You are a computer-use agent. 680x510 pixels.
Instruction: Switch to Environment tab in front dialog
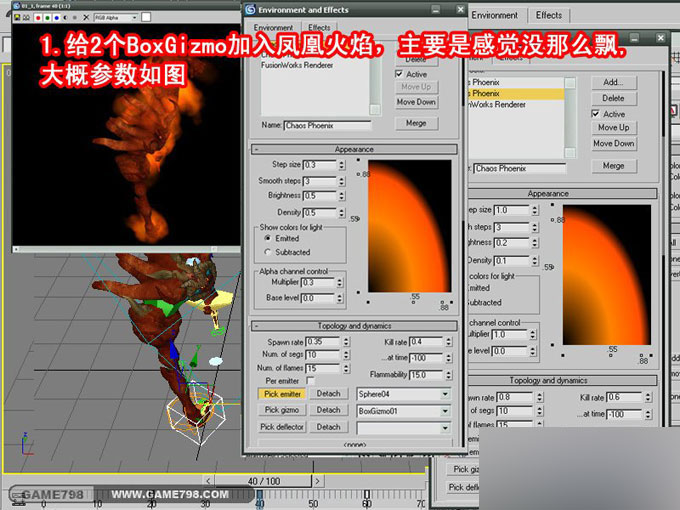[273, 27]
